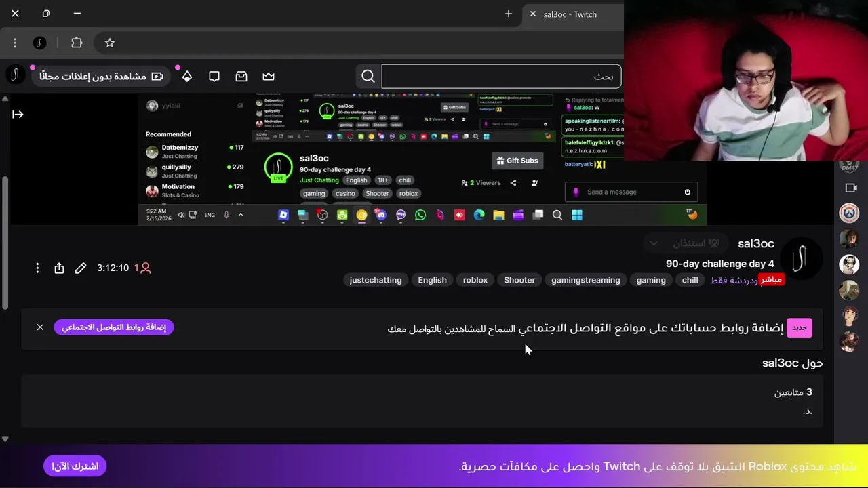Click the page scrollbar down arrow
The image size is (868, 488).
tap(5, 439)
